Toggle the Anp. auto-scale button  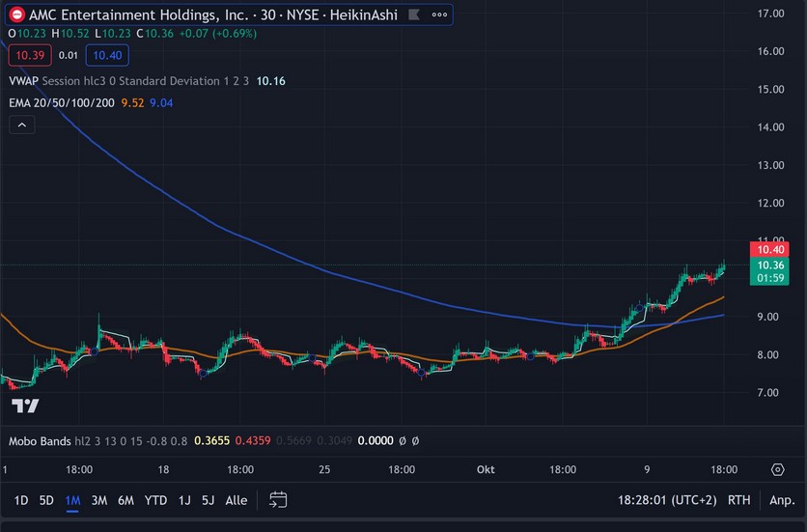pyautogui.click(x=781, y=500)
